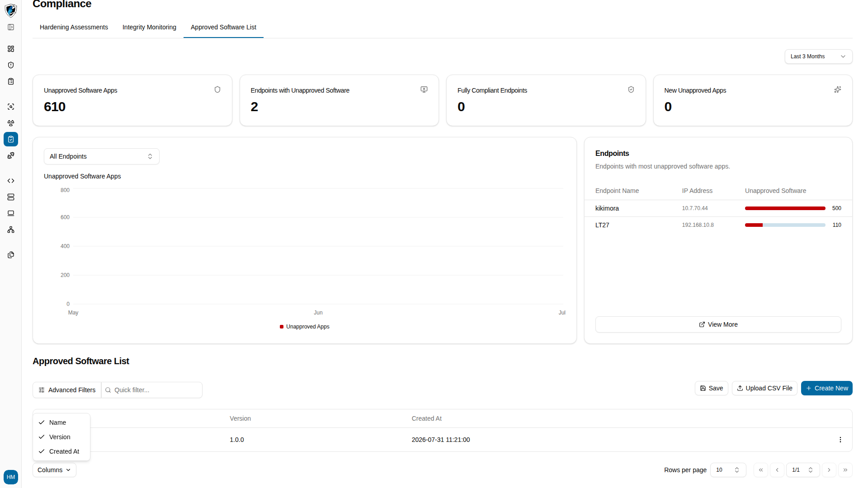The width and height of the screenshot is (868, 488).
Task: Go to previous page button
Action: [777, 470]
